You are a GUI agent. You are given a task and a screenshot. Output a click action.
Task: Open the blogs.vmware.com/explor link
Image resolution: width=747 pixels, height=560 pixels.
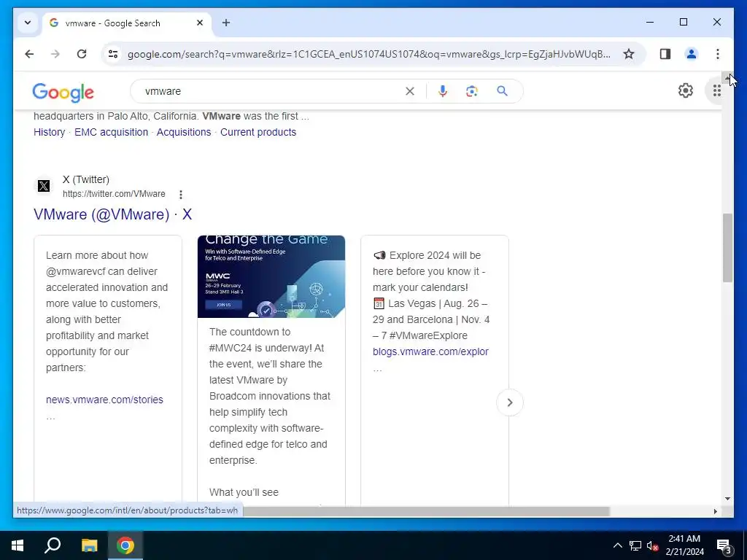tap(430, 351)
